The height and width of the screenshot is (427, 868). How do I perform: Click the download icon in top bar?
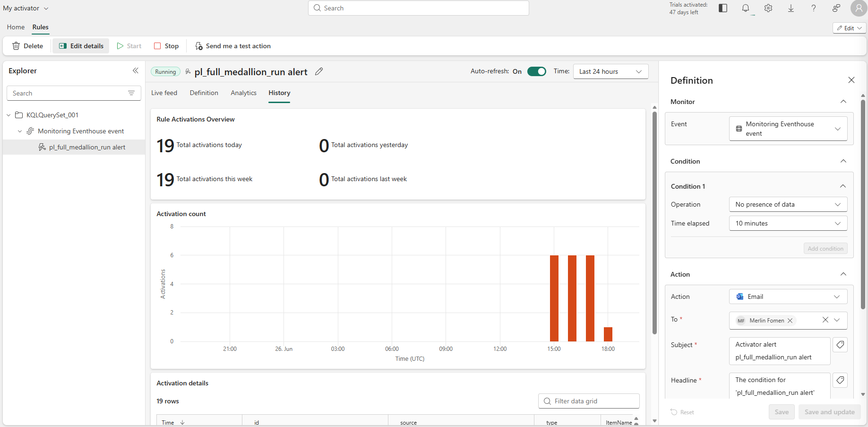click(791, 9)
